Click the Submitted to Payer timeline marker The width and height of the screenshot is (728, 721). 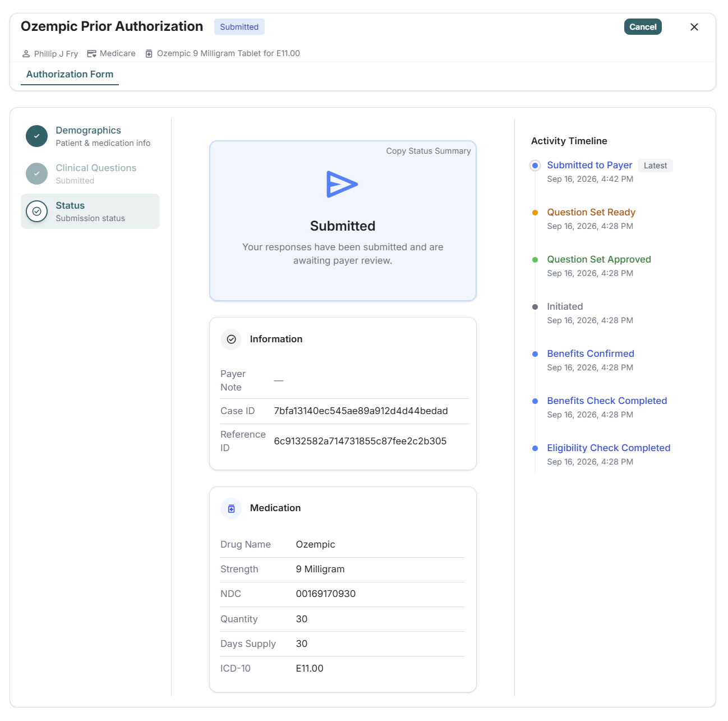pyautogui.click(x=535, y=166)
